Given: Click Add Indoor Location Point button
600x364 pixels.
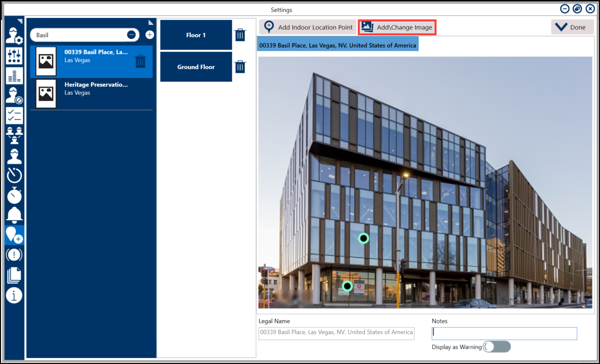Looking at the screenshot, I should tap(308, 27).
